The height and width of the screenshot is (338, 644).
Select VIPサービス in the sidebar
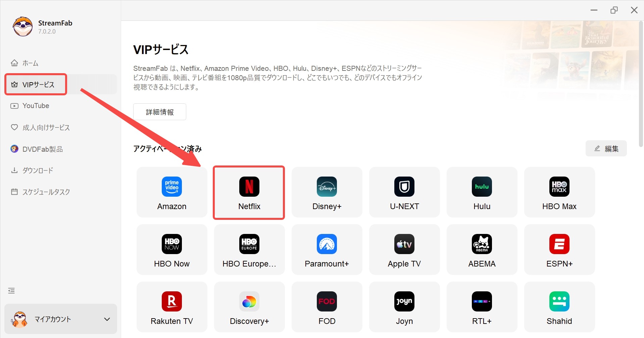(60, 84)
